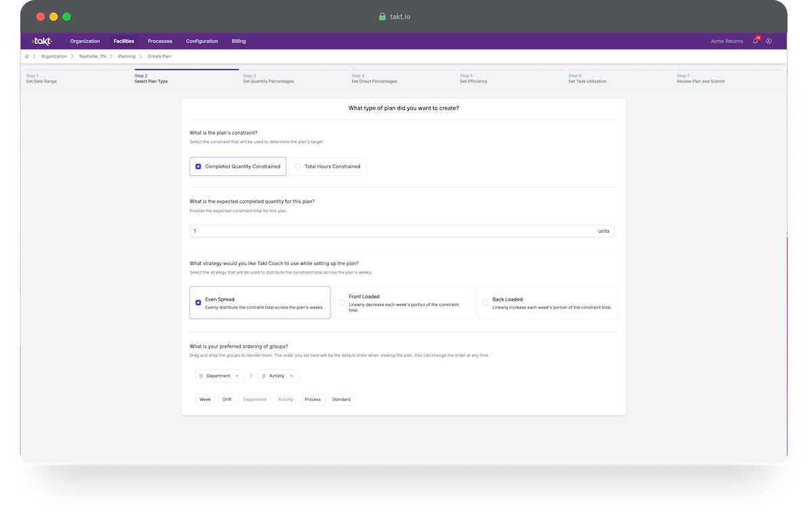Click the Step 2 progress bar
The image size is (812, 522).
pos(186,70)
